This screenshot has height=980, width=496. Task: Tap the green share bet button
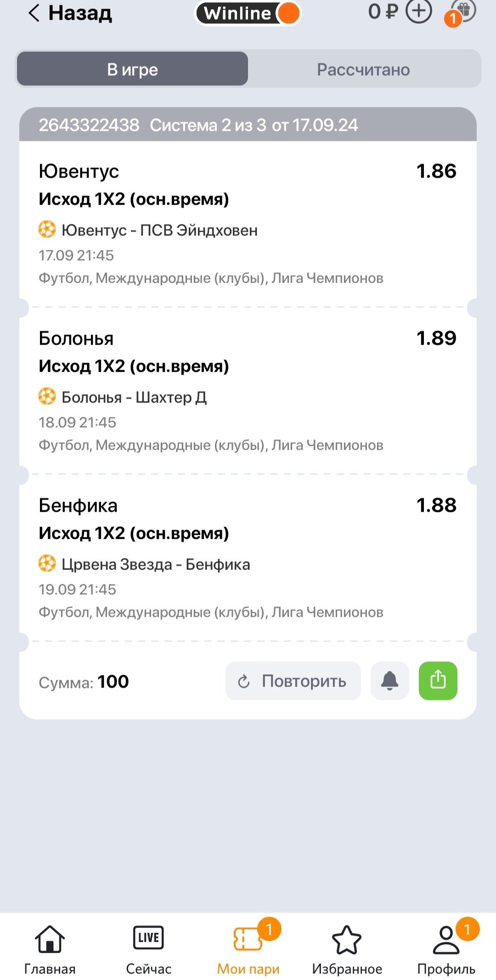click(438, 680)
